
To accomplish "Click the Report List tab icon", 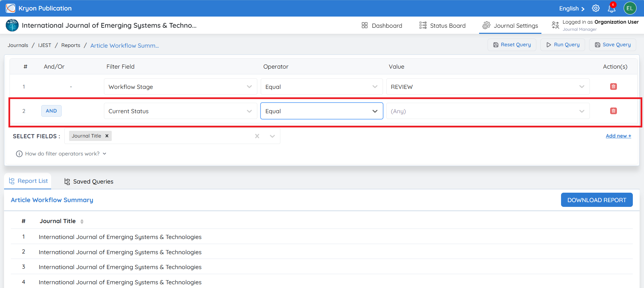I will (12, 181).
